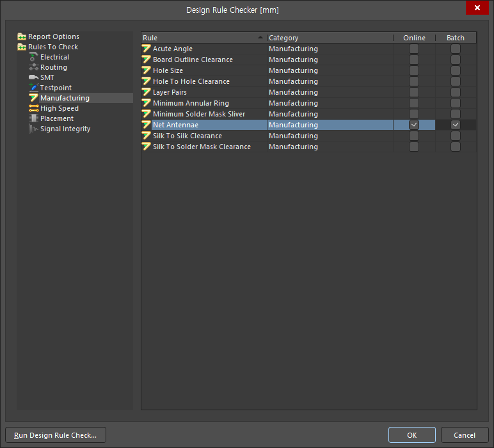Click the Silk To Silk Clearance rule icon
494x448 pixels.
146,136
